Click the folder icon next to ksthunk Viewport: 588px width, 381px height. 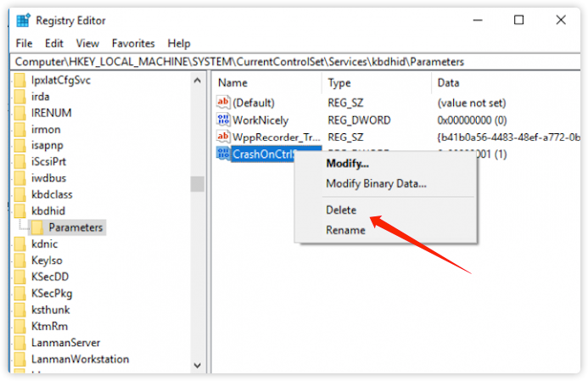click(x=20, y=310)
